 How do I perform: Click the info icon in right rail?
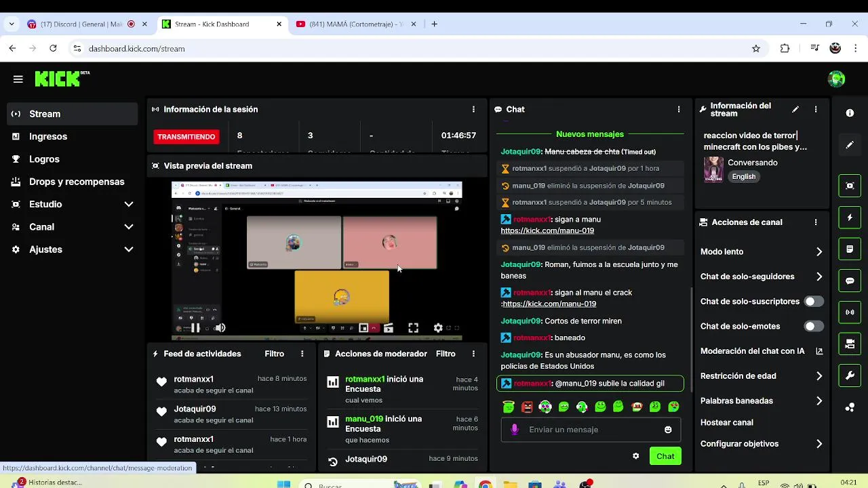click(850, 113)
